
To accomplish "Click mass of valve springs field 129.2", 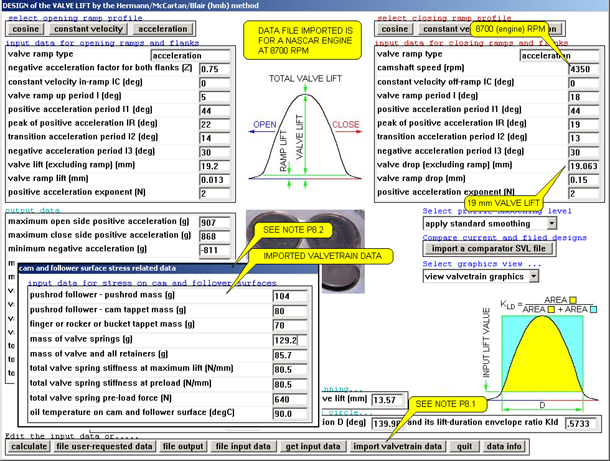I will (x=290, y=340).
